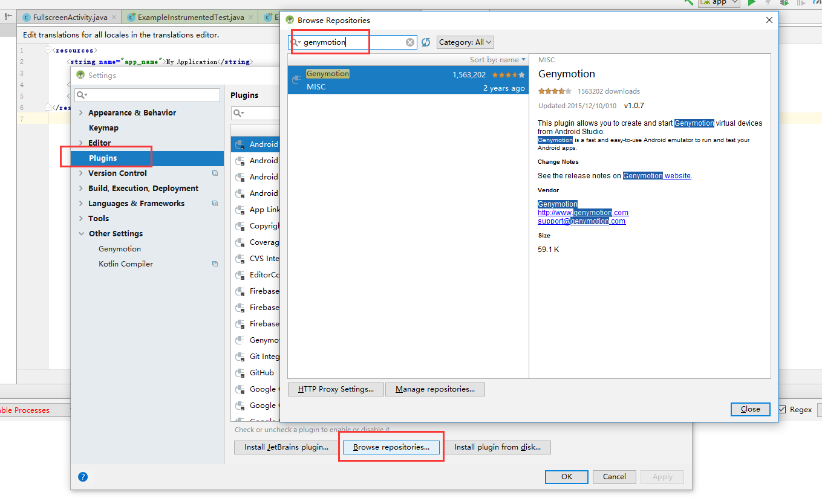This screenshot has width=822, height=504.
Task: Click the Genymotion result star rating
Action: (x=509, y=75)
